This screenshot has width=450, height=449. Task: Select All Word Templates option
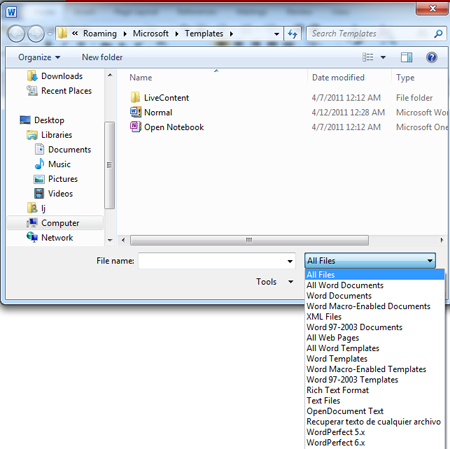pyautogui.click(x=375, y=348)
